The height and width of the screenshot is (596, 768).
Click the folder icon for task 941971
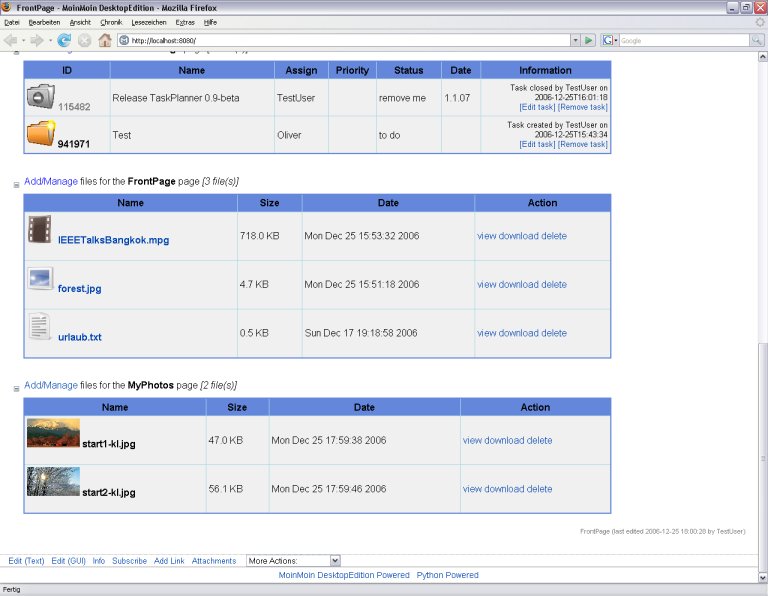click(41, 133)
